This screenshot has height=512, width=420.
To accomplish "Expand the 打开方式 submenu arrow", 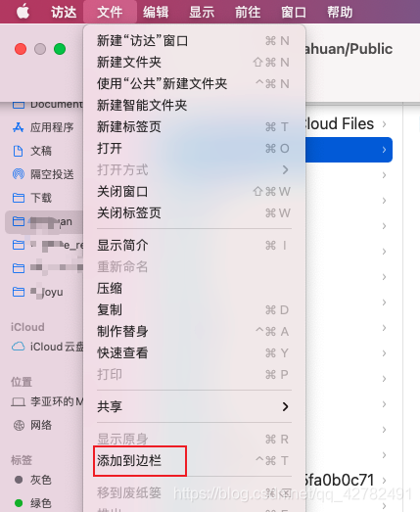I will point(285,169).
